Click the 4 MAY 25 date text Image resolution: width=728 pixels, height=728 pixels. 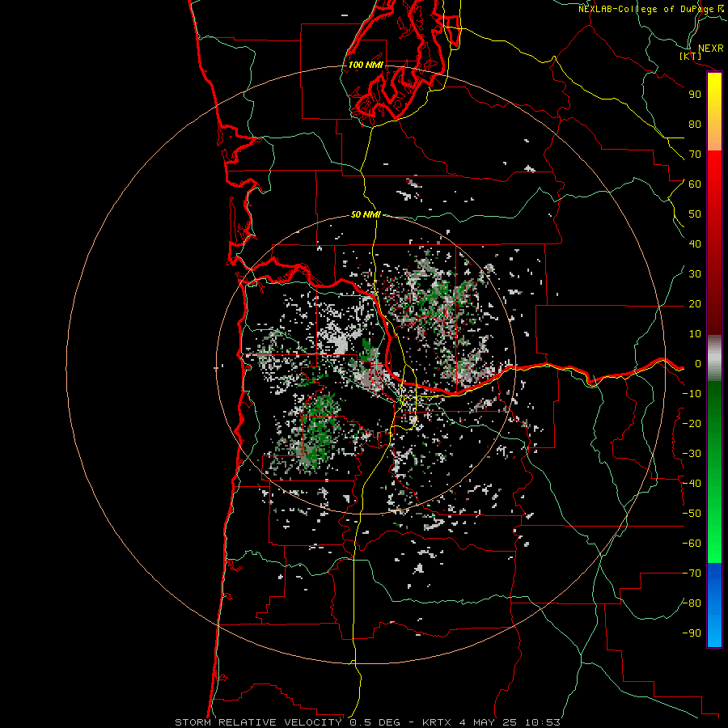point(489,722)
